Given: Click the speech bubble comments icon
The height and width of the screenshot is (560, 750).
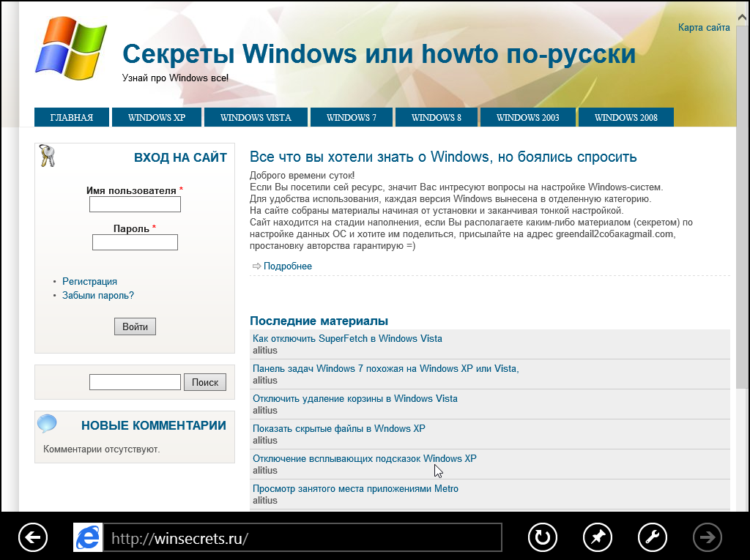Looking at the screenshot, I should (48, 424).
